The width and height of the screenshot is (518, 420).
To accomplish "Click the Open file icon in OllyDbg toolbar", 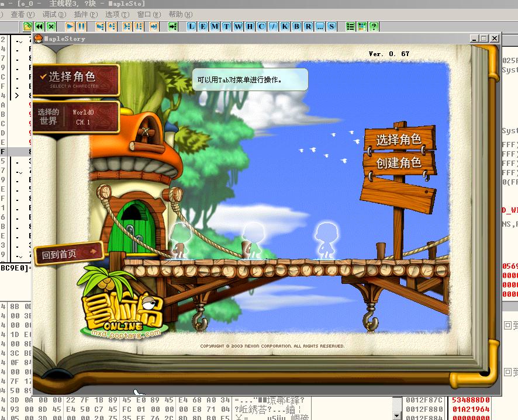I will click(27, 26).
